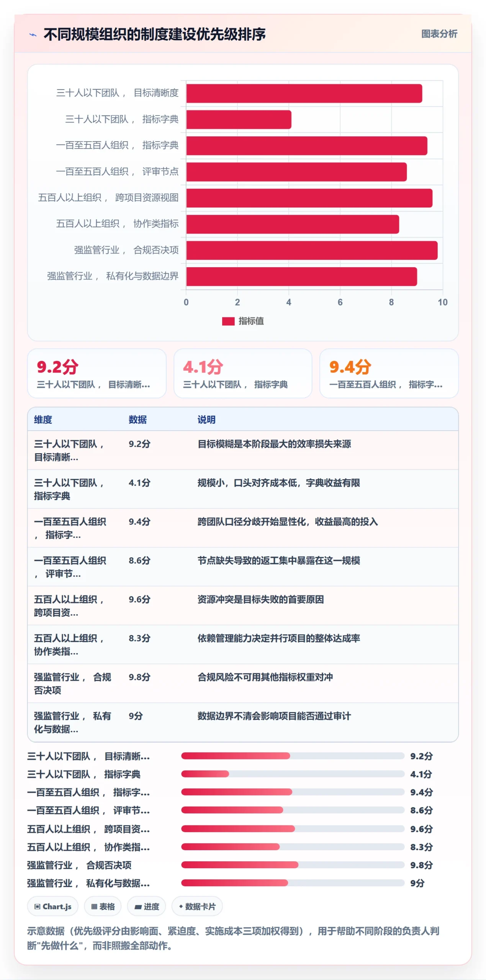Click chart axis label 五百人以上组织，跨项目资源视图
The height and width of the screenshot is (980, 486).
[x=108, y=198]
